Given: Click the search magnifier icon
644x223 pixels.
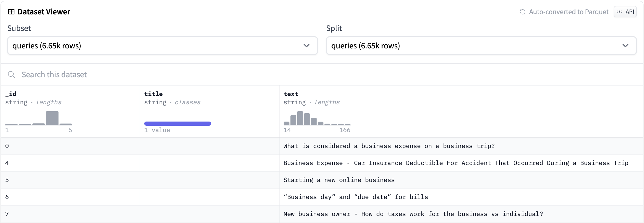Looking at the screenshot, I should pos(11,75).
